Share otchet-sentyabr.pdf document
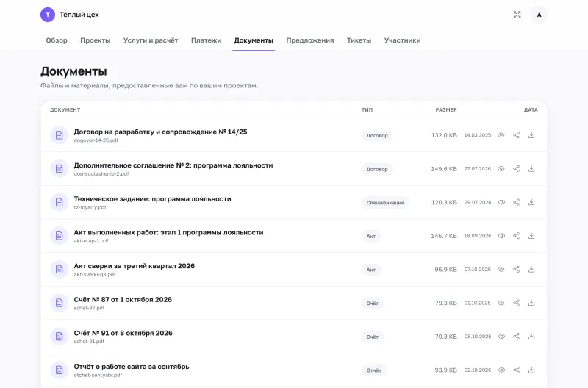Screen dimensions: 588x388 point(517,370)
